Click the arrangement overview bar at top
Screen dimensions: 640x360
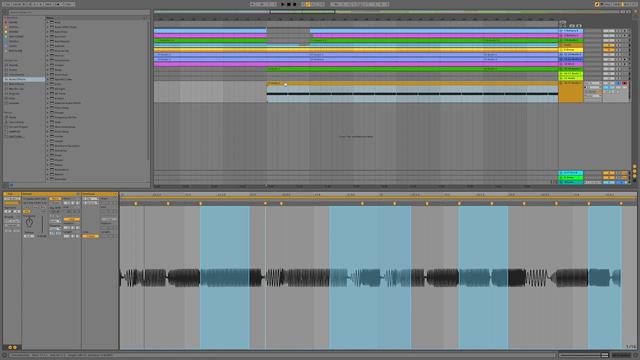[386, 12]
